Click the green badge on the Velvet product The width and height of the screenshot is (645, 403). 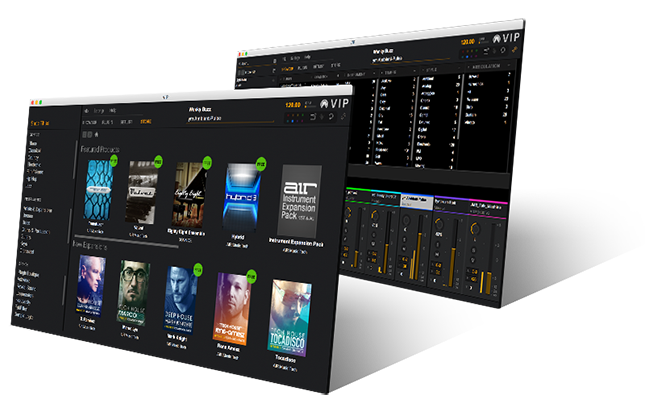[x=157, y=159]
